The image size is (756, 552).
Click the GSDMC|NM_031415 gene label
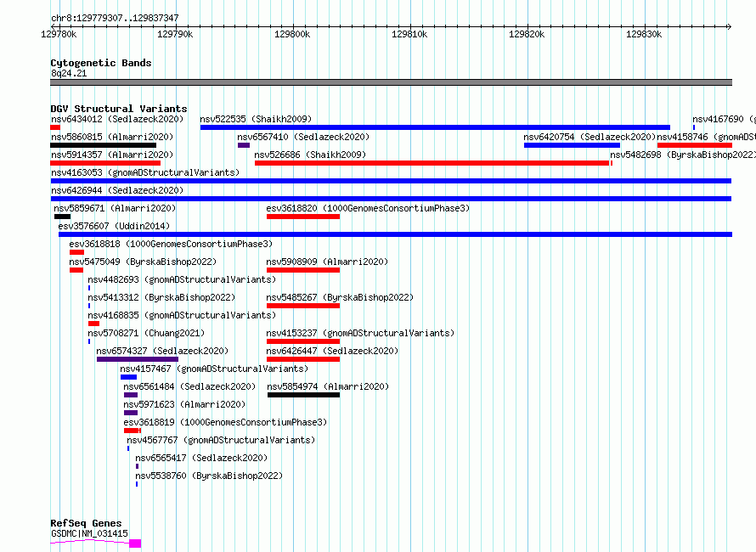89,533
